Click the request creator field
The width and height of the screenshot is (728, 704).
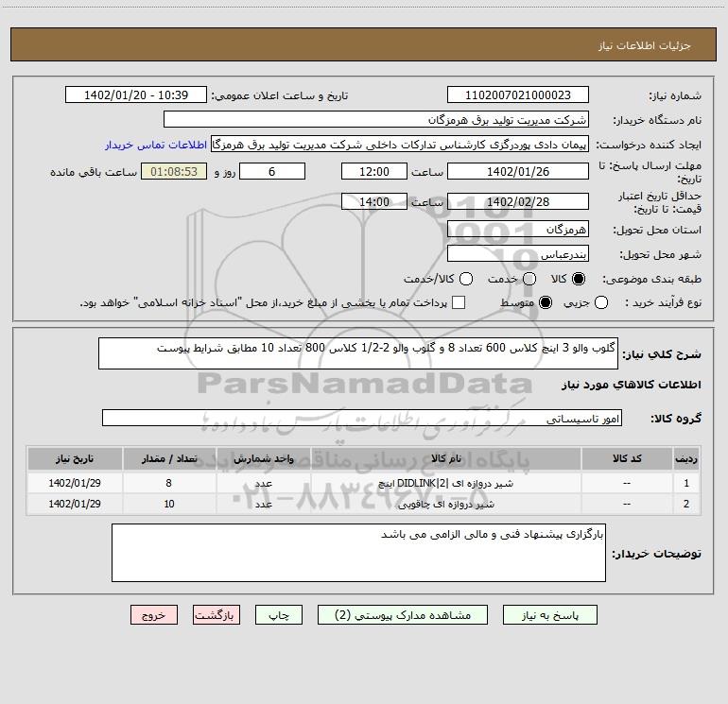pyautogui.click(x=400, y=145)
